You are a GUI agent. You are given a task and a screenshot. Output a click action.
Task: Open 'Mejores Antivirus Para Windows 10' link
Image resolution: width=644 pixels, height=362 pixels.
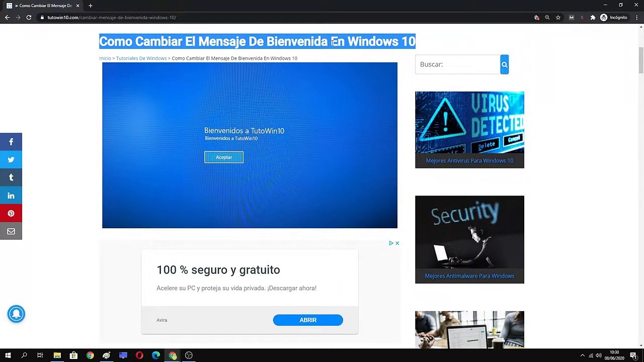coord(469,161)
